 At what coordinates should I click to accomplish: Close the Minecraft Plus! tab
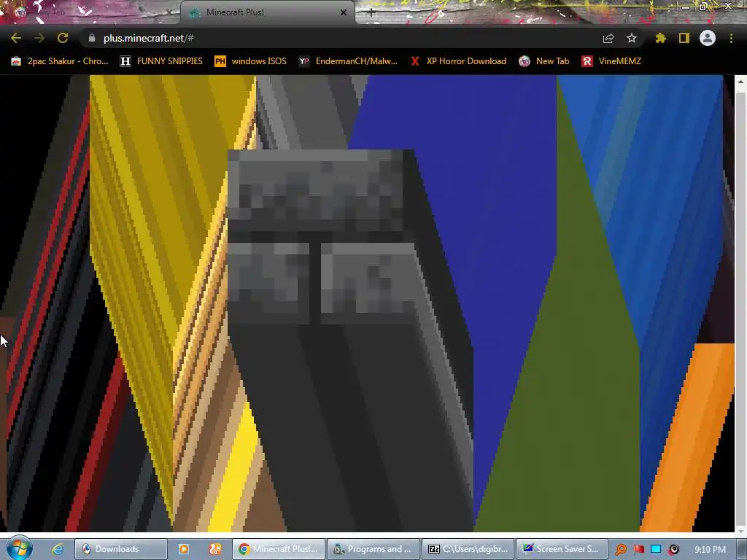[344, 12]
